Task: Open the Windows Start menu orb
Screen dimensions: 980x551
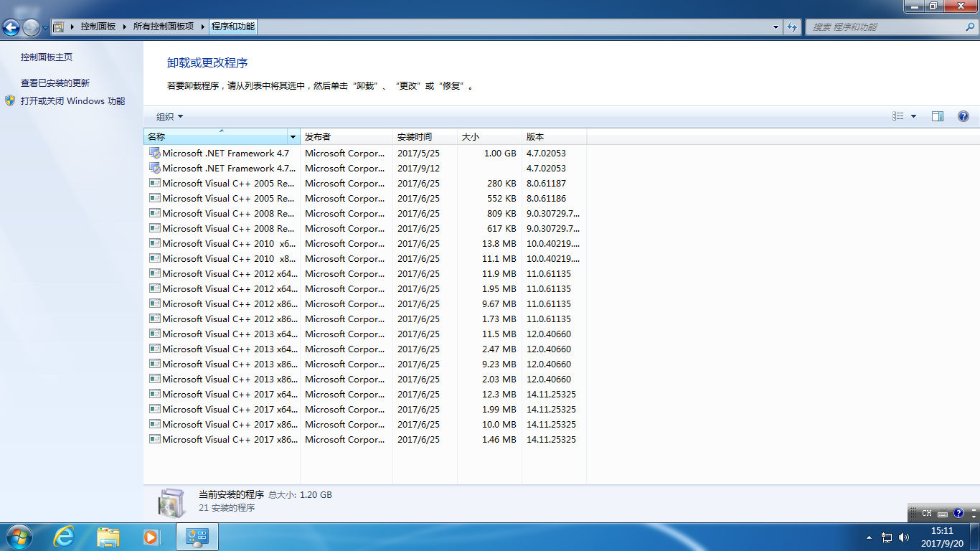Action: 19,536
